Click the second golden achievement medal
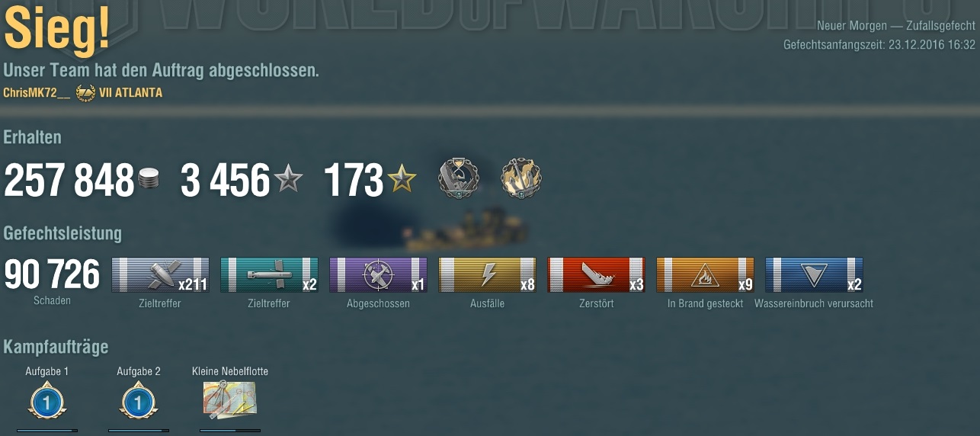 (x=521, y=179)
